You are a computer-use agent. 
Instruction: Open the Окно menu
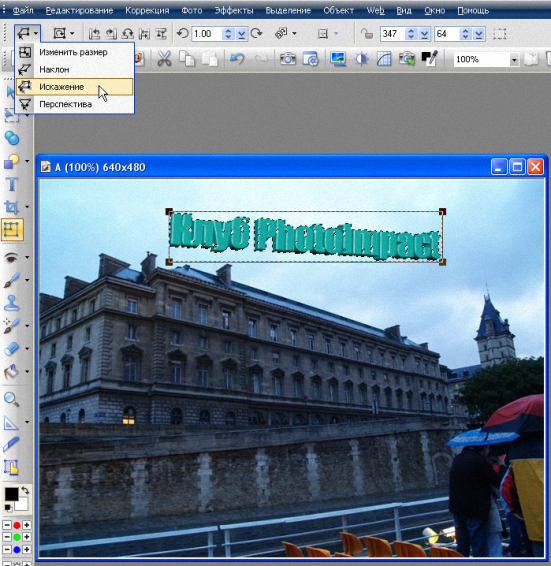[434, 10]
